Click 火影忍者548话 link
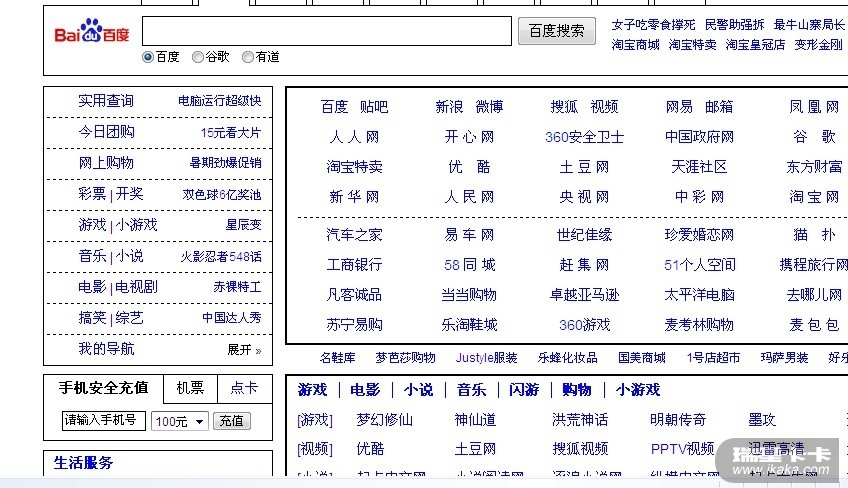 (x=221, y=256)
